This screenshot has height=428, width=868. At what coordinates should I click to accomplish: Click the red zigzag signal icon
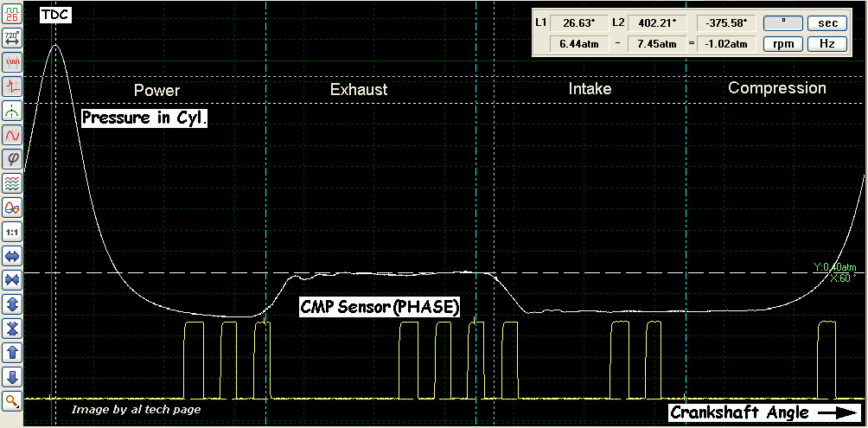(12, 62)
